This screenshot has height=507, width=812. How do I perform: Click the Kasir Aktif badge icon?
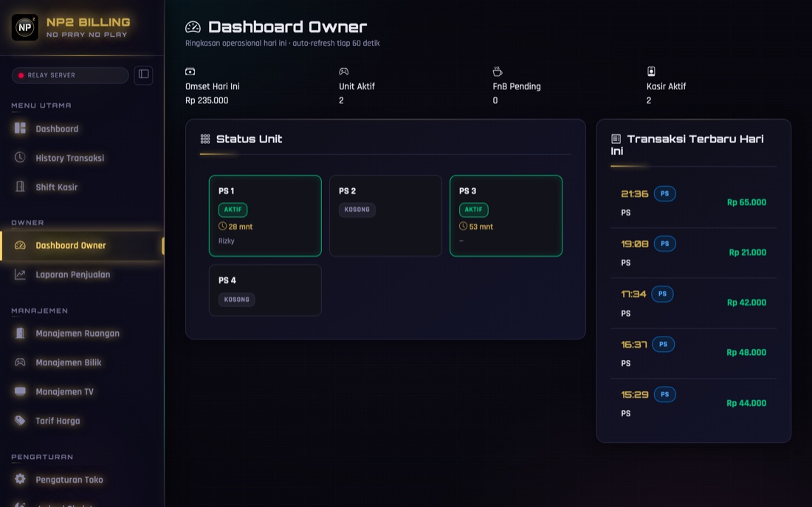pyautogui.click(x=652, y=72)
